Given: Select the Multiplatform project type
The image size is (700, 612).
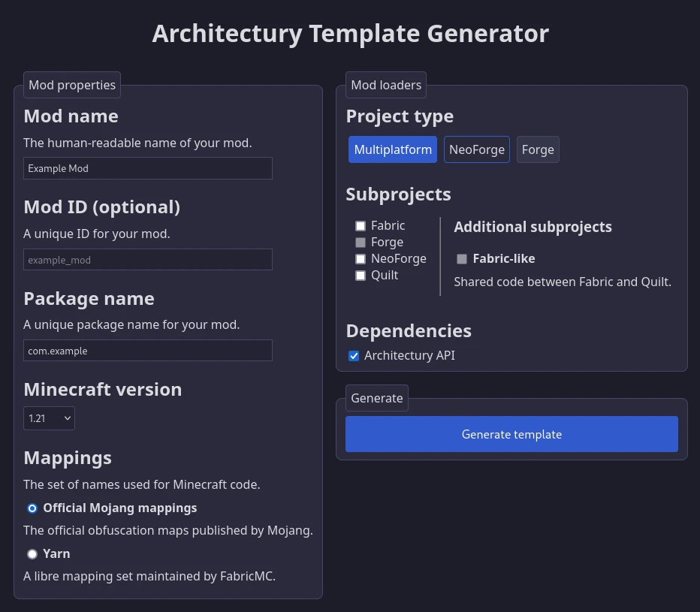Looking at the screenshot, I should 392,149.
